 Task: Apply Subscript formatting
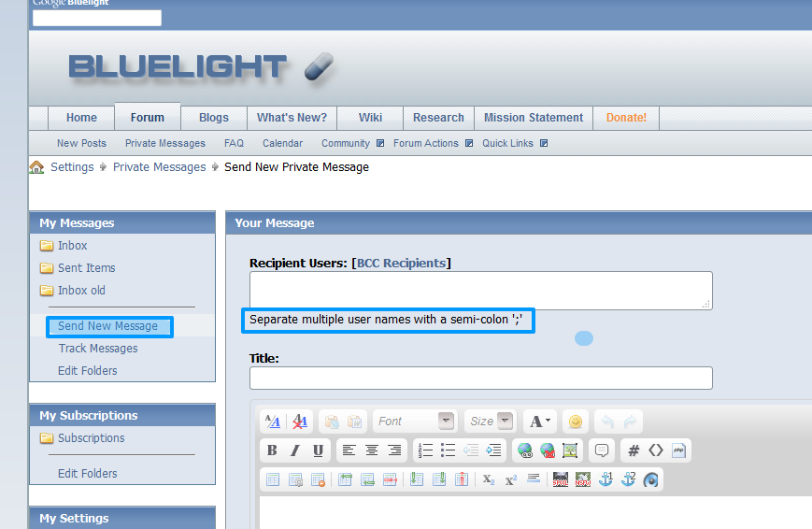(489, 479)
